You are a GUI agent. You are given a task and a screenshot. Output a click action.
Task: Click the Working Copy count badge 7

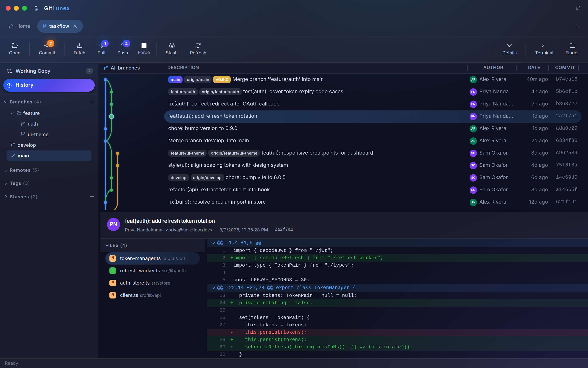point(89,71)
